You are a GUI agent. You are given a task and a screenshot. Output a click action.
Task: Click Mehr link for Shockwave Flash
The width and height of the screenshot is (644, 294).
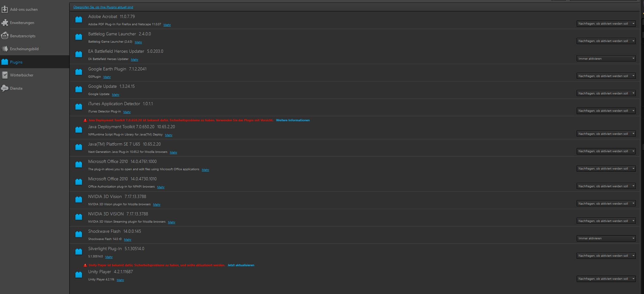click(x=127, y=240)
